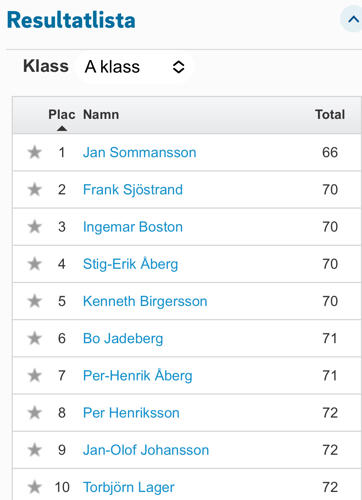Toggle the star beside Kenneth Birgersson
This screenshot has width=362, height=500.
tap(35, 301)
